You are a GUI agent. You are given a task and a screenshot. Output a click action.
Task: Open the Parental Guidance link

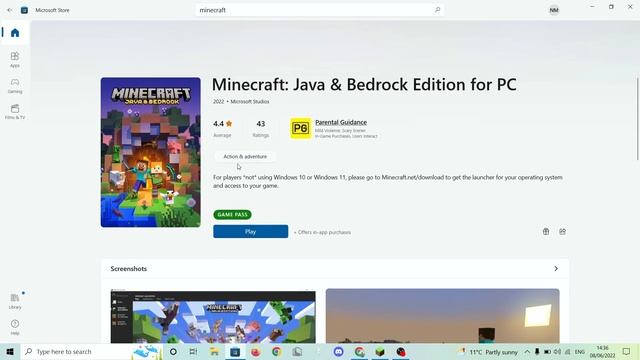pyautogui.click(x=341, y=122)
